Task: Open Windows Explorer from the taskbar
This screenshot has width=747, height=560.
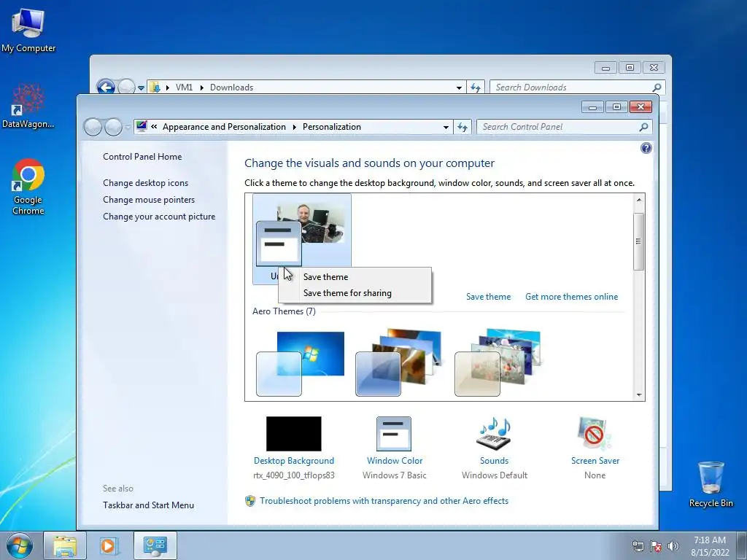Action: pyautogui.click(x=64, y=545)
